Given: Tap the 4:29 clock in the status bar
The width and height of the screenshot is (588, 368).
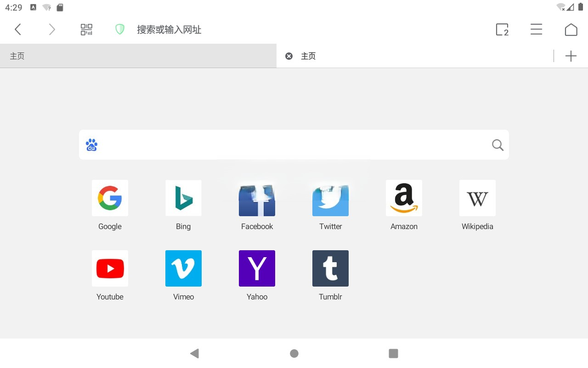Looking at the screenshot, I should click(14, 7).
